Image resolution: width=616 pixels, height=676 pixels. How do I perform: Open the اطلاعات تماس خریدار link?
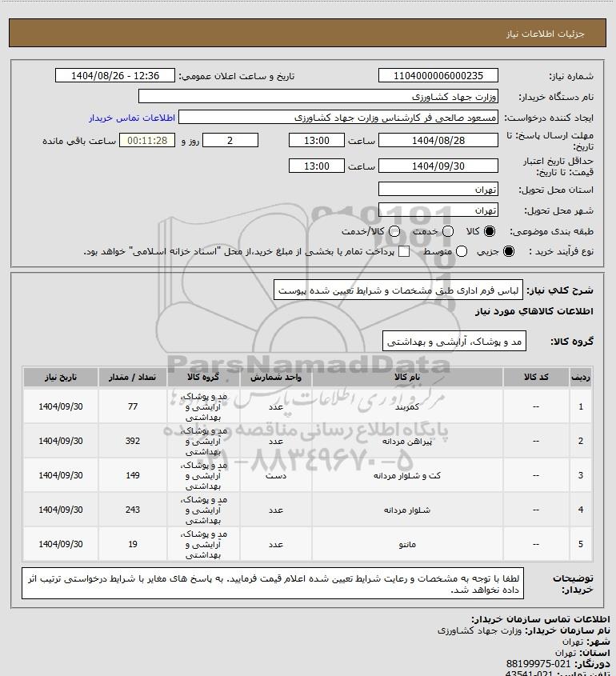click(x=132, y=118)
